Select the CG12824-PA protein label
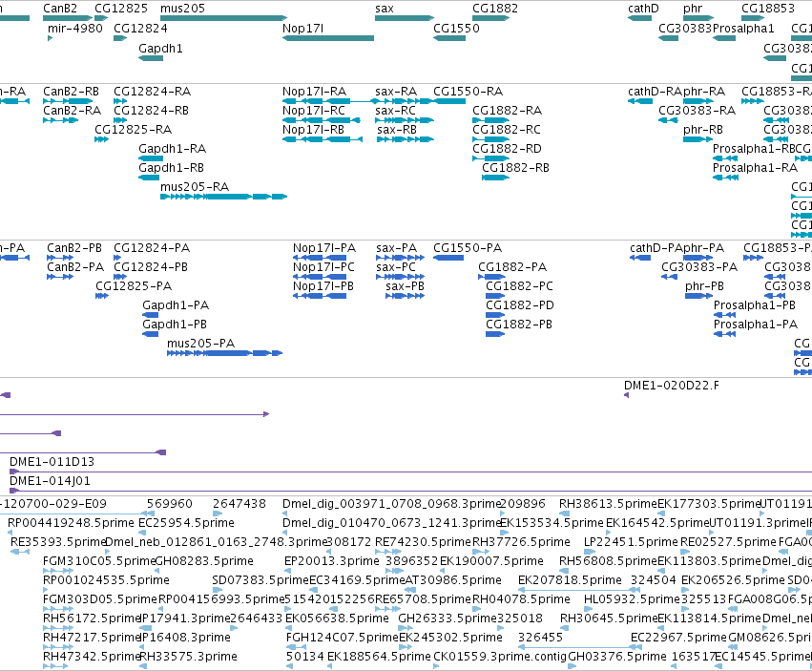 click(152, 248)
